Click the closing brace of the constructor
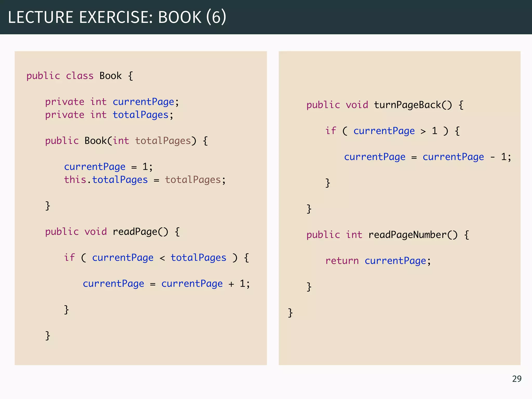 48,206
